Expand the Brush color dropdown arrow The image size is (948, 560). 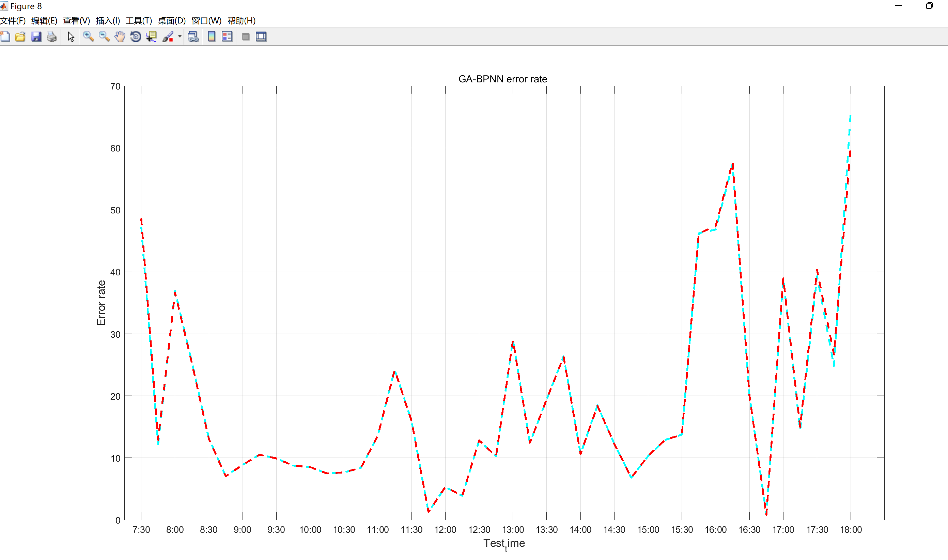pos(180,37)
